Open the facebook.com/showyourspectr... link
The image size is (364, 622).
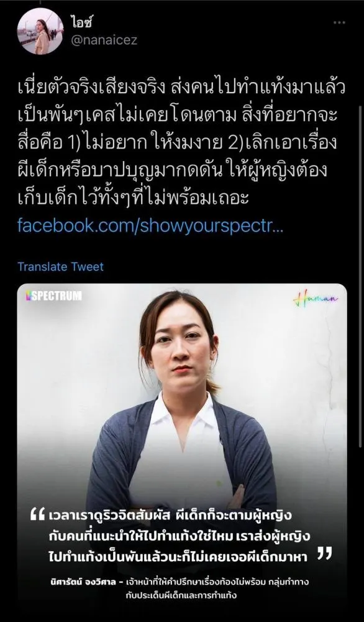tap(150, 226)
